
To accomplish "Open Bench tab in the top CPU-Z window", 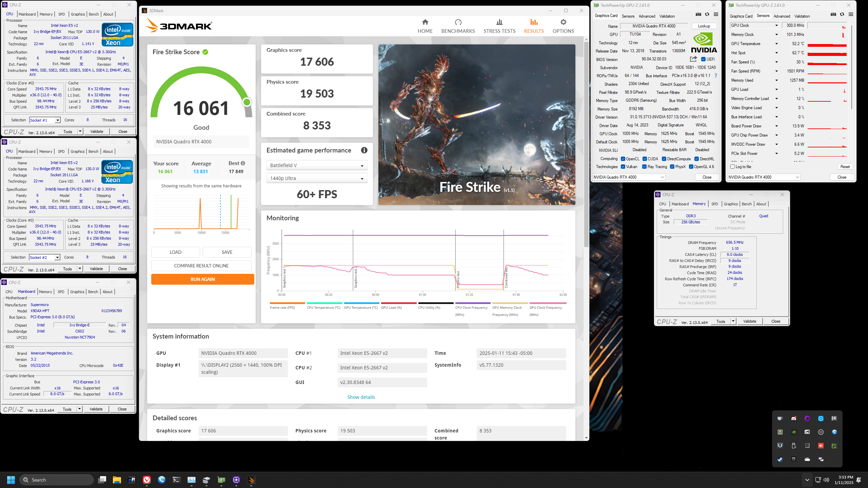I will [94, 14].
